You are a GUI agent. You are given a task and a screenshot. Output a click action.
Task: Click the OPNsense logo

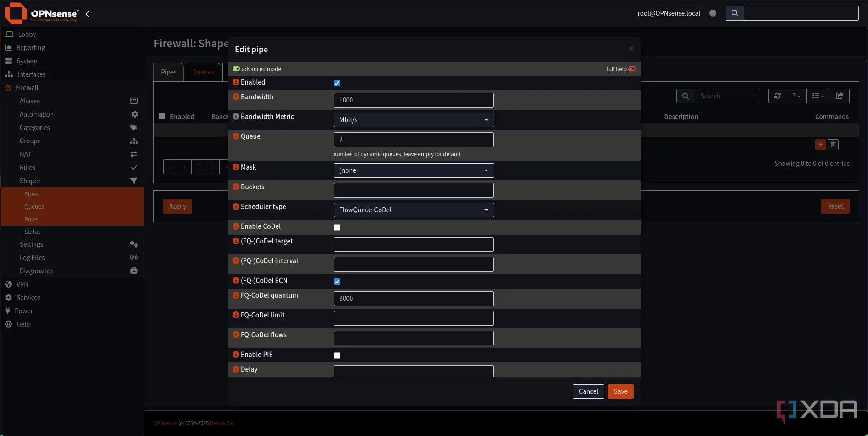click(41, 13)
